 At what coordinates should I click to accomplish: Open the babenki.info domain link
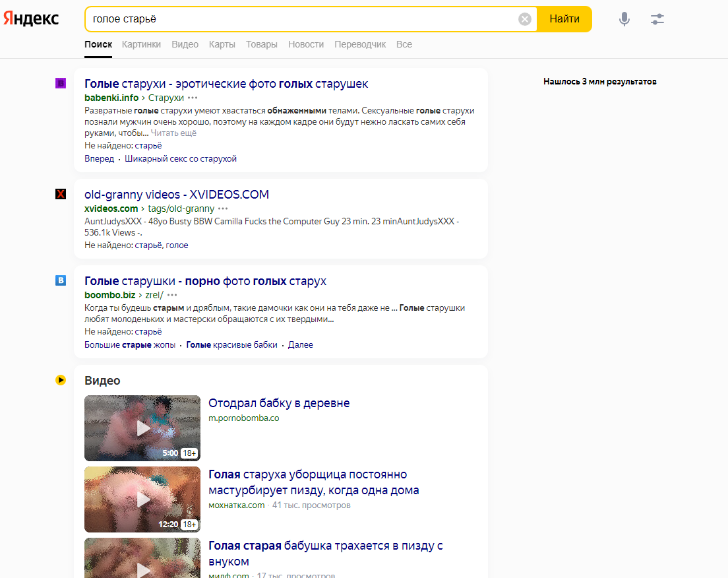111,98
